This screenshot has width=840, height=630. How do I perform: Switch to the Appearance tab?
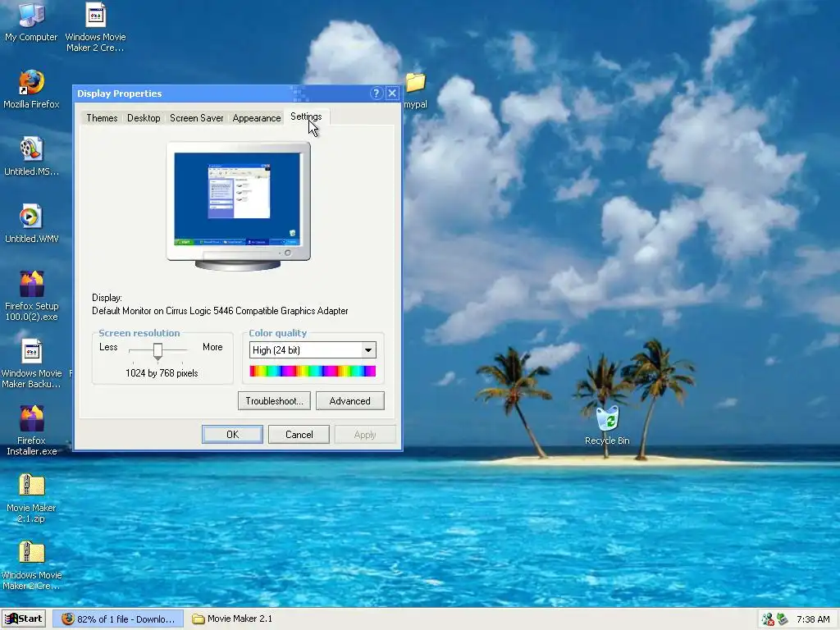tap(257, 118)
